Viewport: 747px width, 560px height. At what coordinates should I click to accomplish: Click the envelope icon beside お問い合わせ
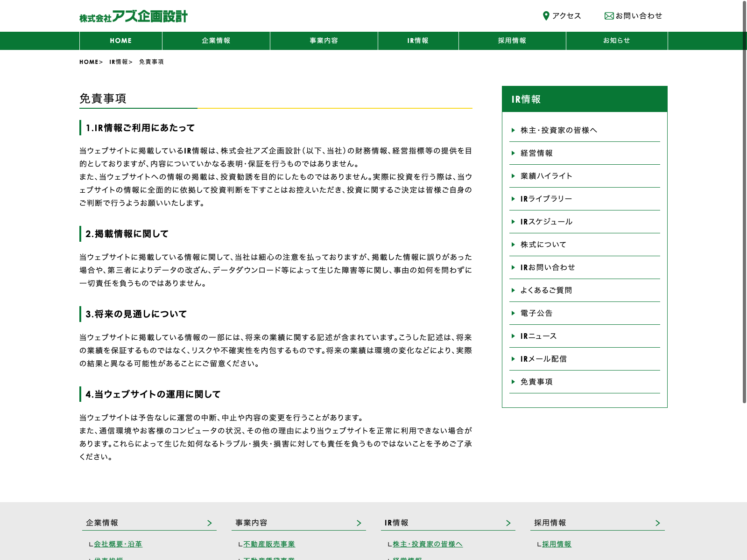[609, 16]
